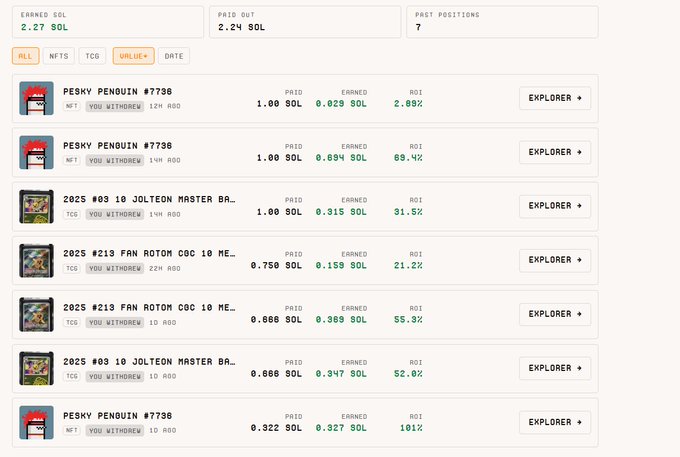
Task: Click Pesky Penguin thumbnail from 12H ago
Action: pyautogui.click(x=36, y=98)
